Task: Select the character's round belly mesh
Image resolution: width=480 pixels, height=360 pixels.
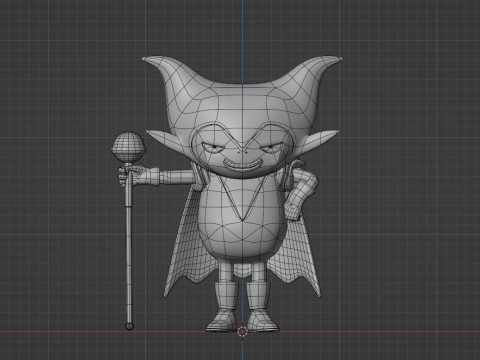Action: (242, 220)
